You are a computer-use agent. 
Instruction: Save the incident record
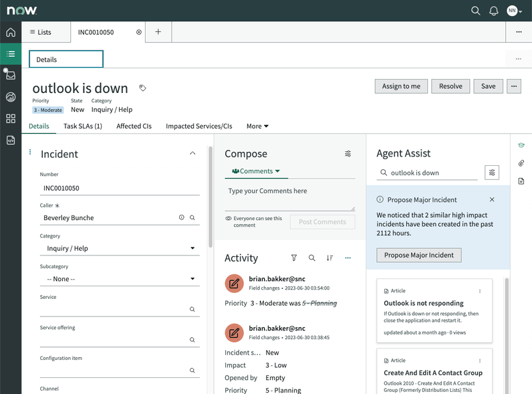click(x=489, y=86)
